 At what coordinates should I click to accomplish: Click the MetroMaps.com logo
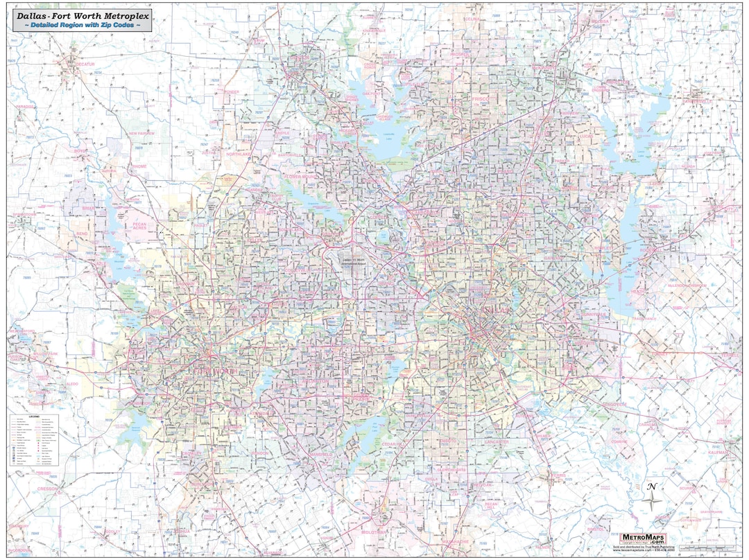tap(643, 538)
